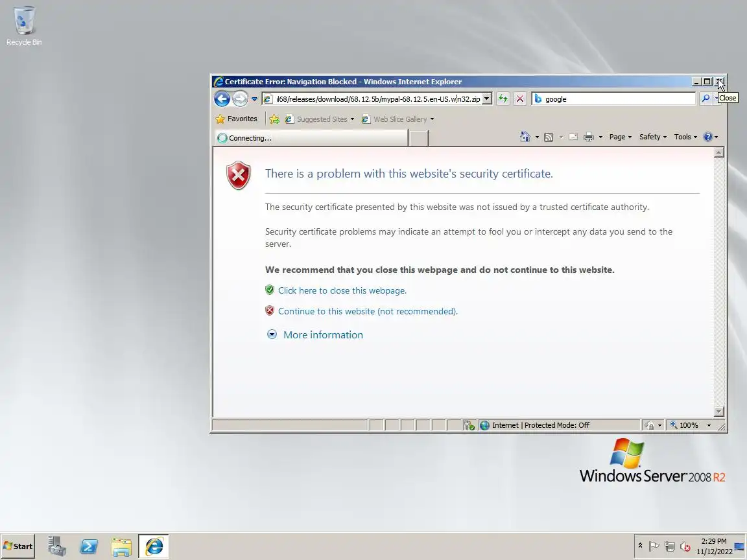Expand the address bar history dropdown
This screenshot has height=560, width=747.
(x=487, y=99)
